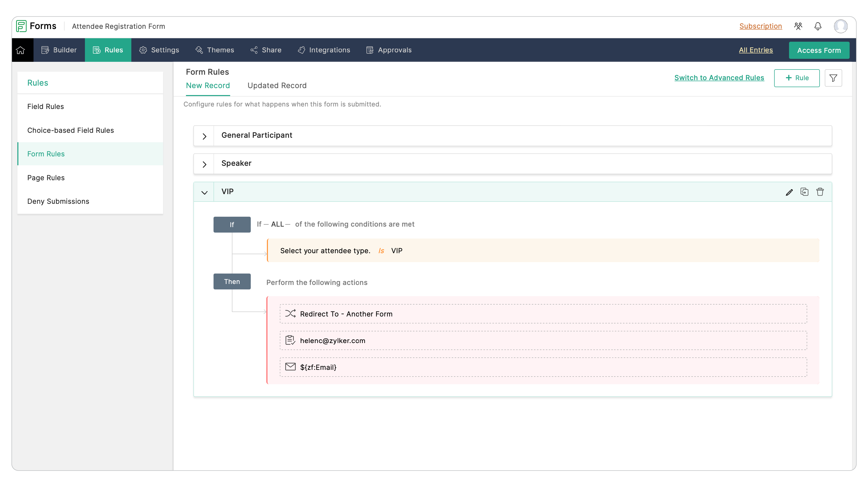Click the Access Form button
This screenshot has height=487, width=868.
[x=819, y=50]
